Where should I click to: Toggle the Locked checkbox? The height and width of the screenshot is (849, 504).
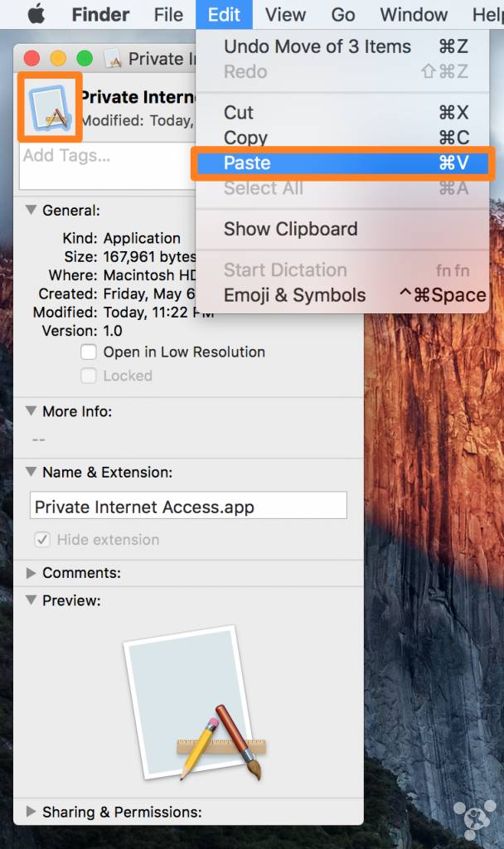click(89, 376)
